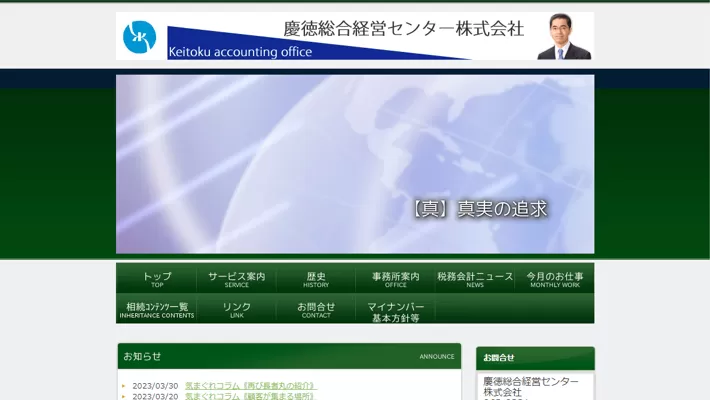The image size is (710, 400).
Task: Open the トップ (TOP) menu item
Action: (156, 279)
